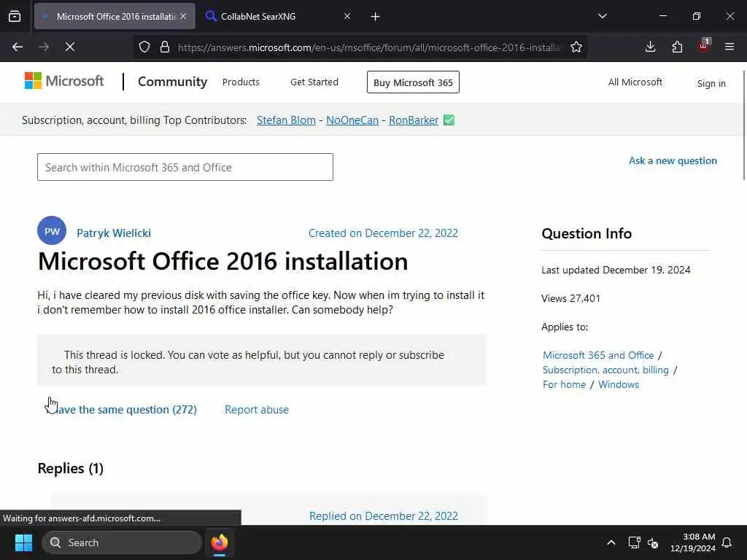Image resolution: width=747 pixels, height=560 pixels.
Task: Click Last updated December 19, 2024
Action: [616, 270]
